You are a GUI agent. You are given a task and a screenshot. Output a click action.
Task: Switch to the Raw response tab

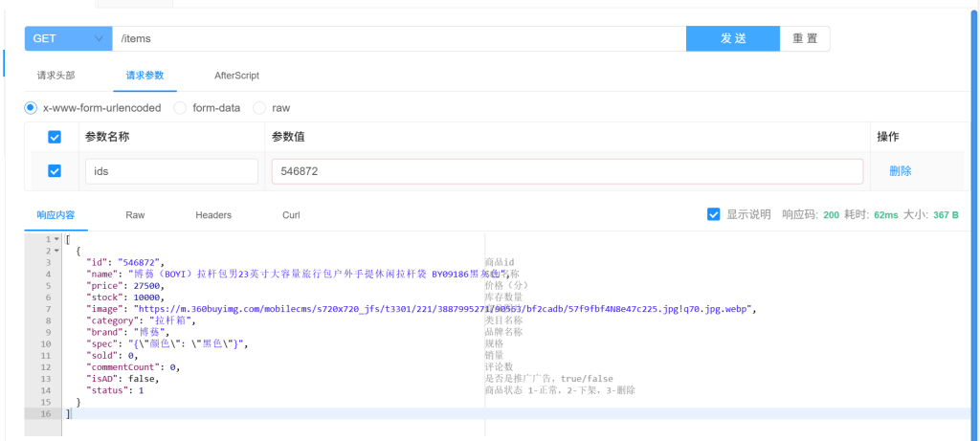pyautogui.click(x=135, y=215)
